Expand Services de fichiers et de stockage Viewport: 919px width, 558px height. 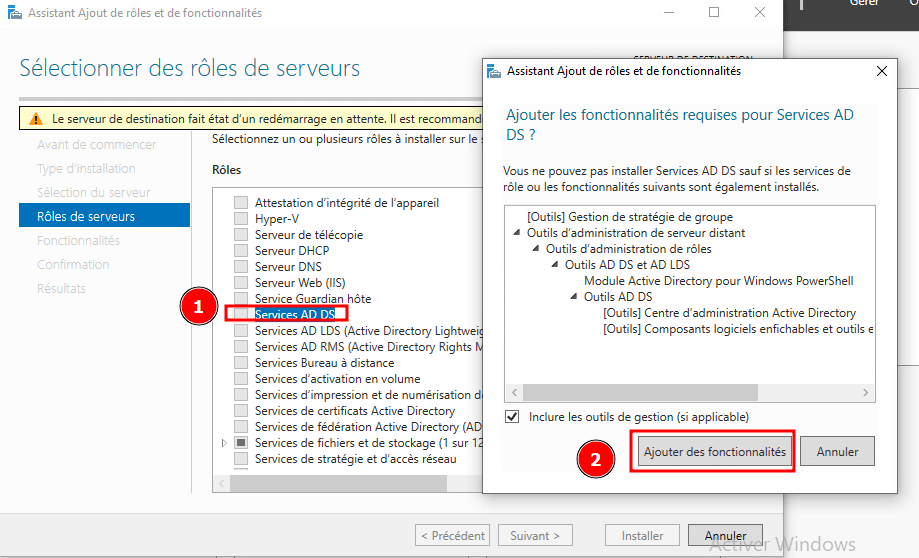224,443
